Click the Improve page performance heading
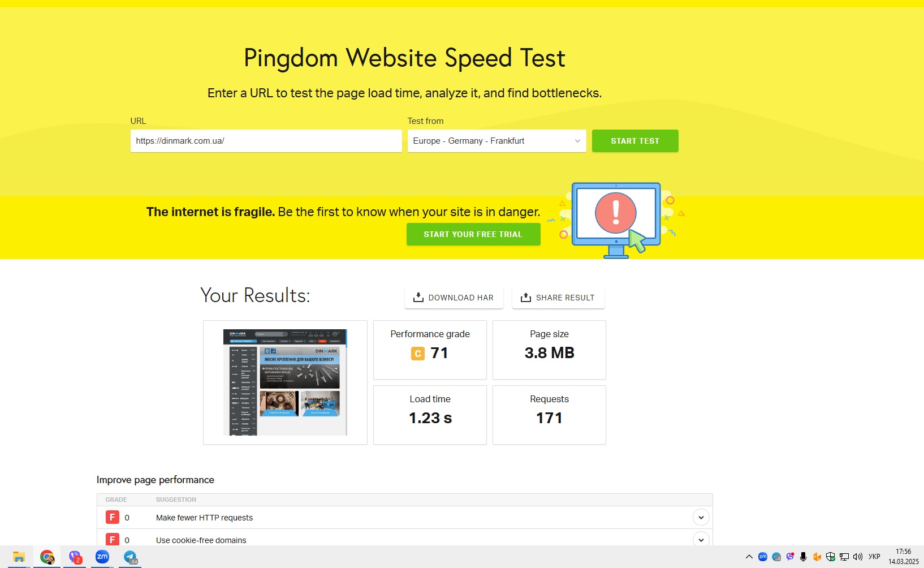The width and height of the screenshot is (924, 568). point(156,480)
